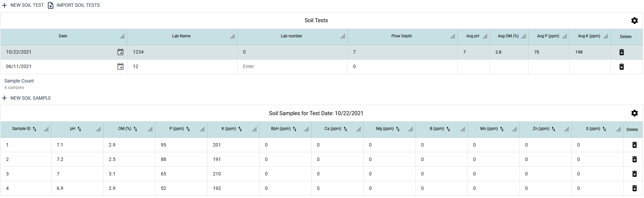Sort samples by Zn (ppm) arrows
The image size is (644, 198).
[553, 129]
